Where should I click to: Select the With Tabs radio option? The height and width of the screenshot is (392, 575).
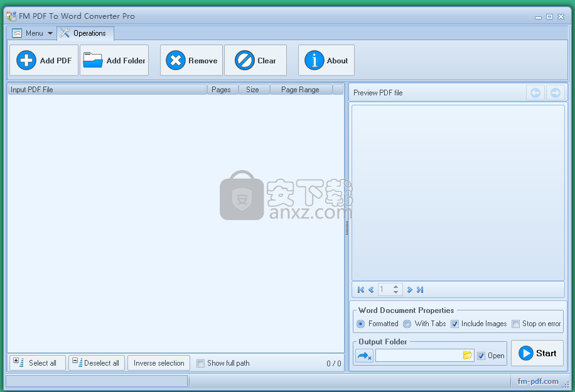pyautogui.click(x=407, y=324)
